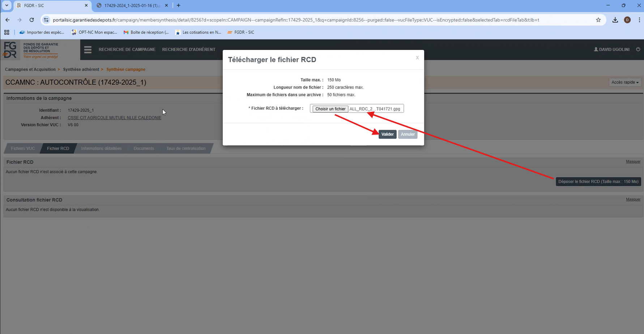Click the power logout icon

[638, 49]
